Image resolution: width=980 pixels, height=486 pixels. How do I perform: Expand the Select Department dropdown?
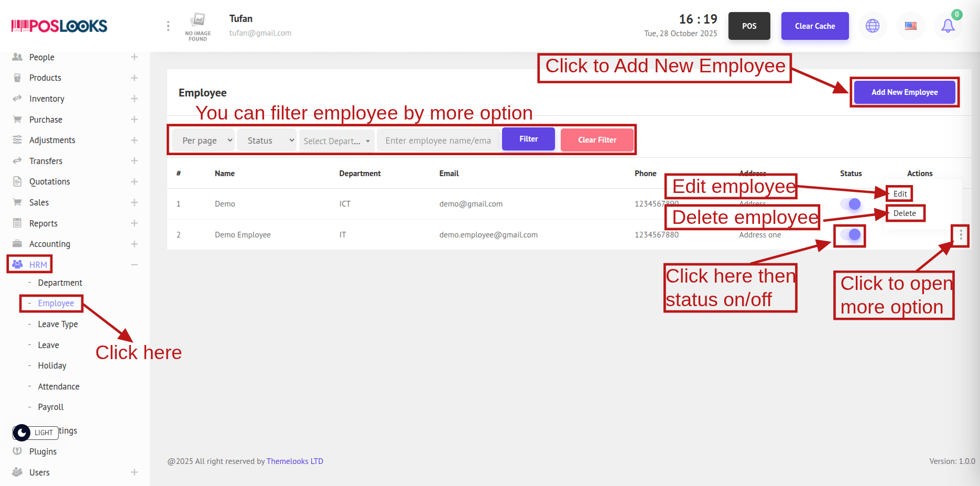[336, 141]
